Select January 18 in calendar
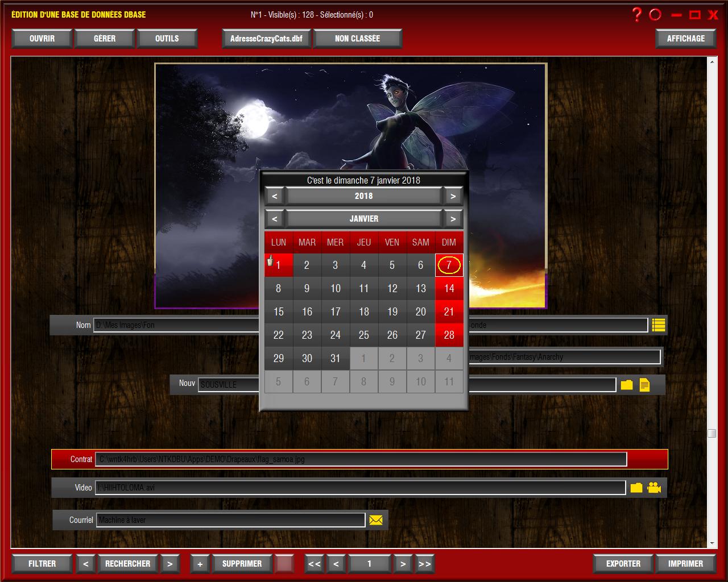This screenshot has height=582, width=728. coord(364,312)
